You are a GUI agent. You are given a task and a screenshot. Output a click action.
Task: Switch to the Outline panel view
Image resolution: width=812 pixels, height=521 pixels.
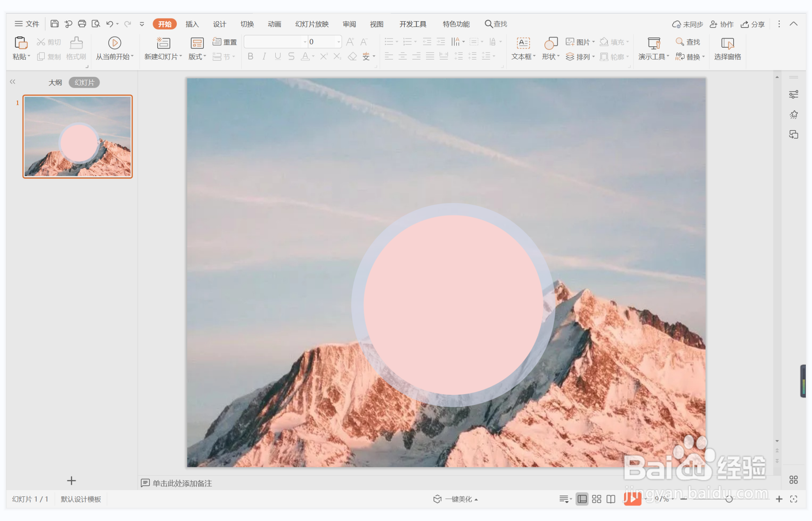(x=55, y=83)
